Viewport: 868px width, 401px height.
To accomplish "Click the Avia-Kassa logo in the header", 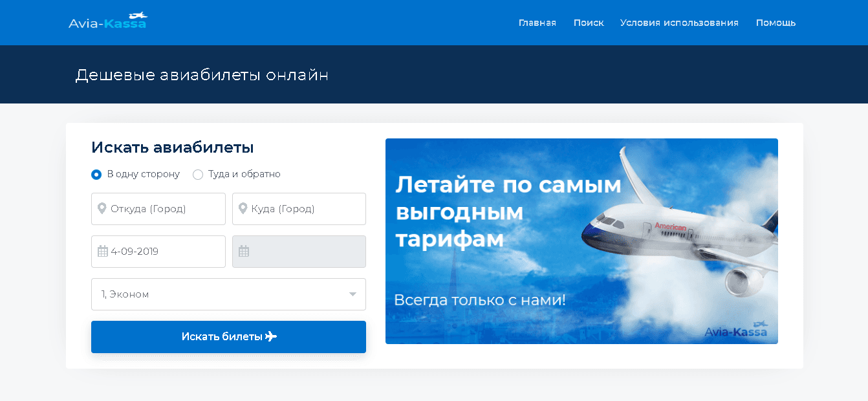I will 108,22.
